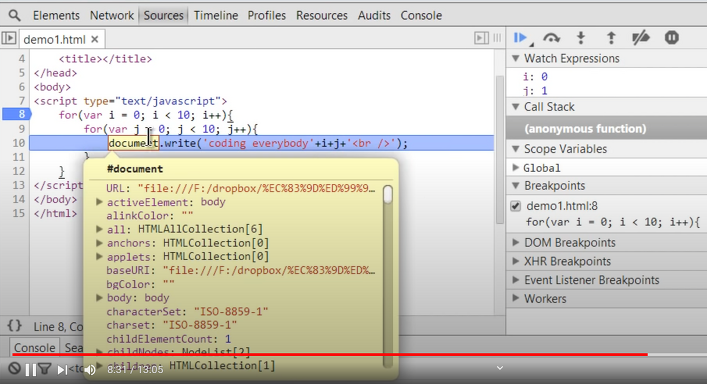
Task: Clear the console log icon
Action: click(x=14, y=369)
